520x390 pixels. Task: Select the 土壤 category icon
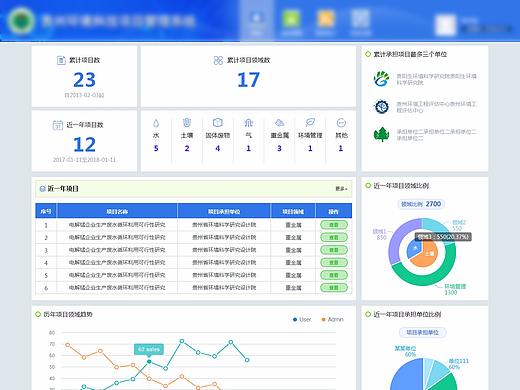(187, 123)
